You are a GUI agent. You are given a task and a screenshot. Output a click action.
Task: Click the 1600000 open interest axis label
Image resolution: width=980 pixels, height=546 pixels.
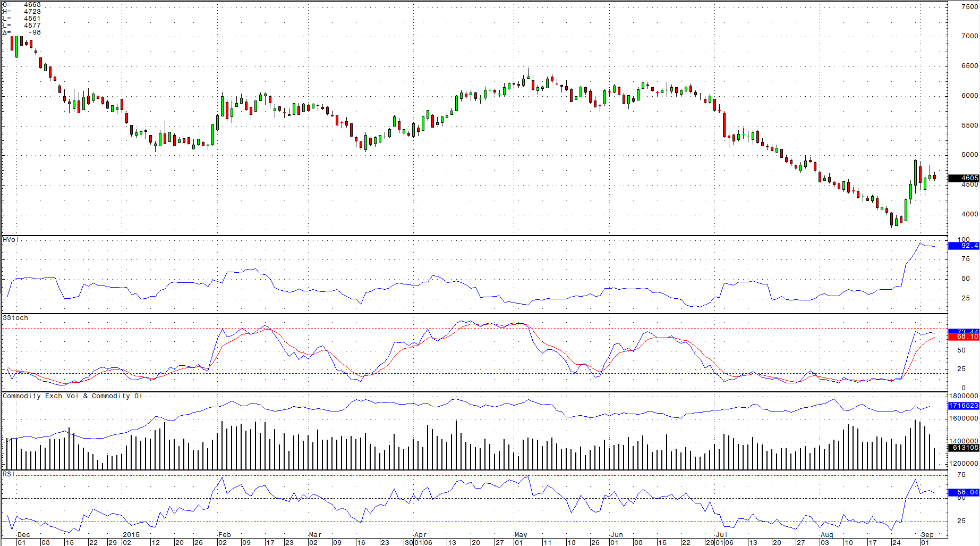click(964, 418)
